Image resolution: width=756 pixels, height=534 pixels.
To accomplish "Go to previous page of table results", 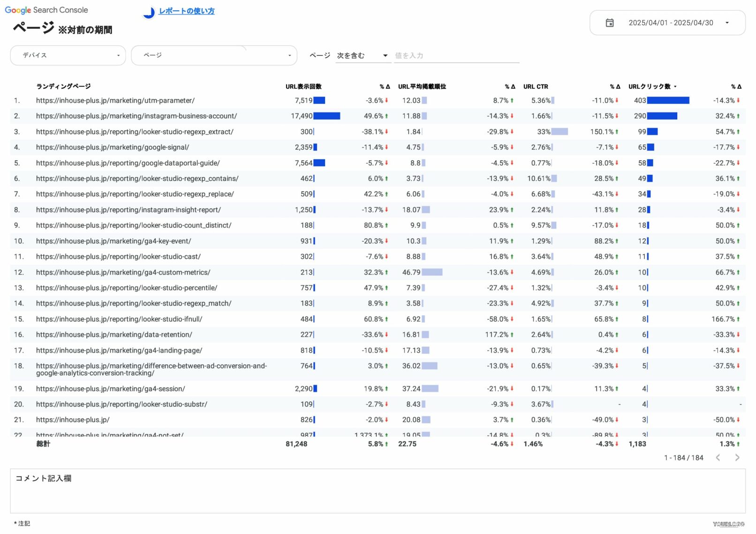I will pyautogui.click(x=718, y=458).
